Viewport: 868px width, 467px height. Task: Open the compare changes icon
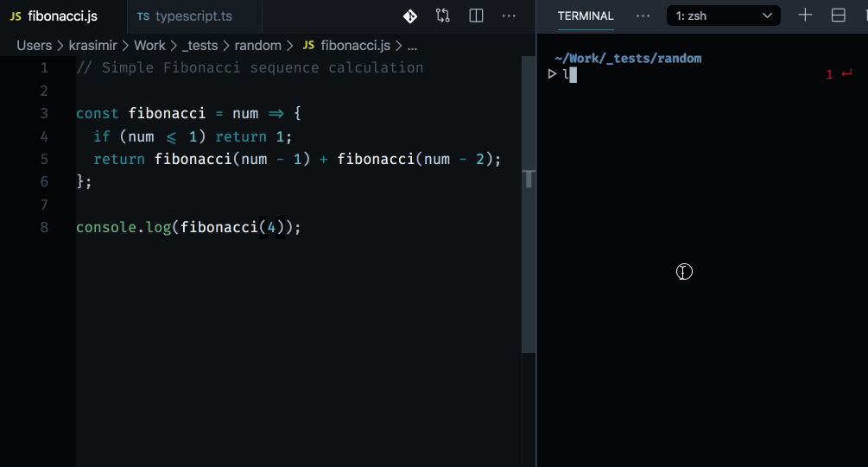pyautogui.click(x=443, y=16)
